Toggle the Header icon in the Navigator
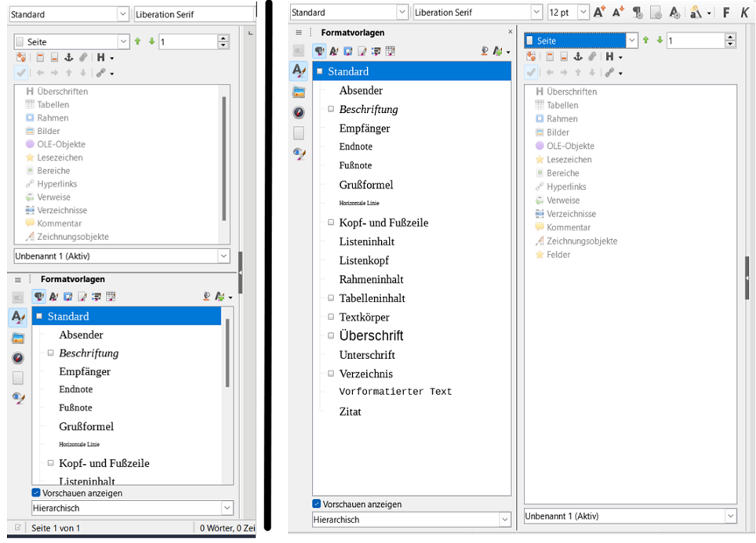The image size is (756, 543). pos(548,57)
